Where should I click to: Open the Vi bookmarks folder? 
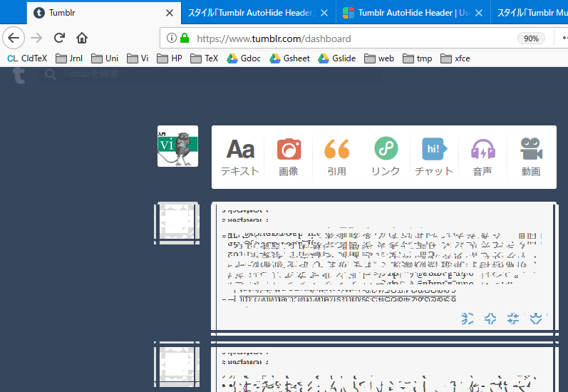click(x=138, y=58)
